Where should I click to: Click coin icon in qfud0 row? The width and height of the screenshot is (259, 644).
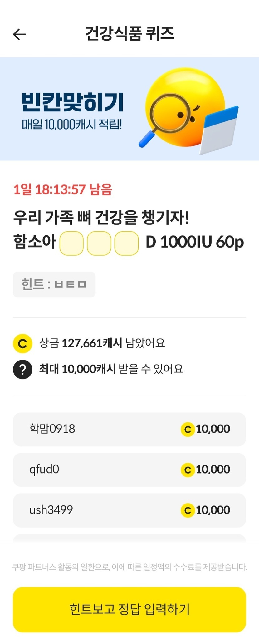click(188, 470)
